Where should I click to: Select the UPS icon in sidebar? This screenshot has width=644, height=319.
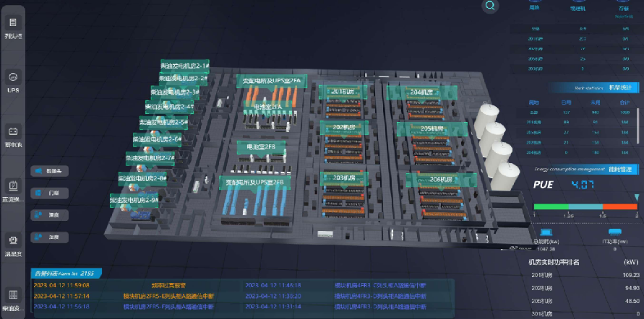point(13,81)
